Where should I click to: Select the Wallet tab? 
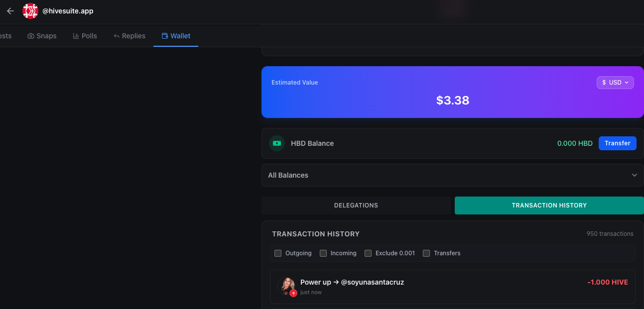pos(176,36)
